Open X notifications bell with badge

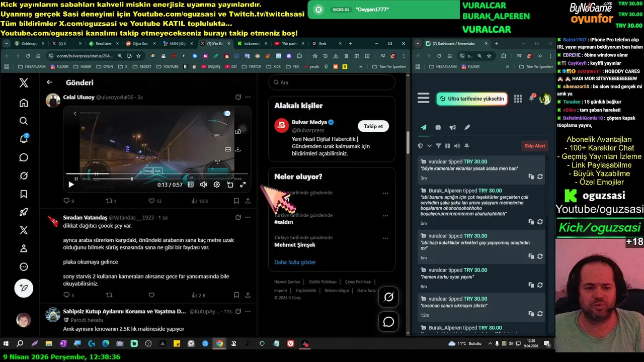click(x=24, y=139)
